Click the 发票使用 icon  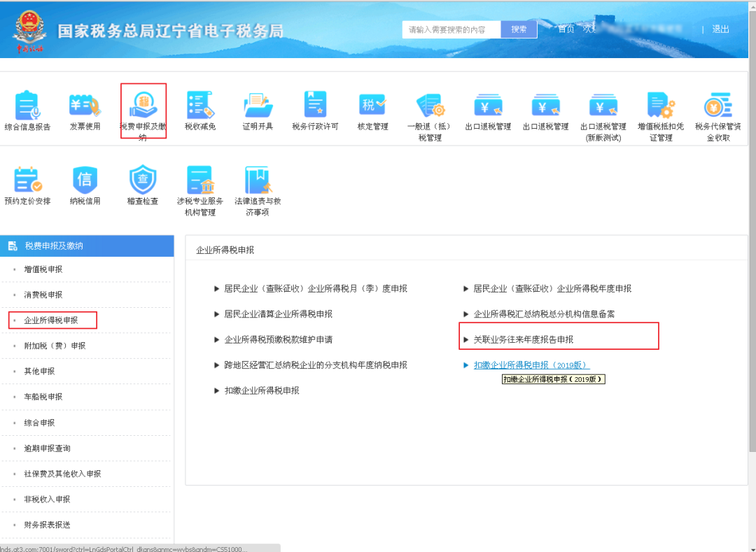click(85, 106)
